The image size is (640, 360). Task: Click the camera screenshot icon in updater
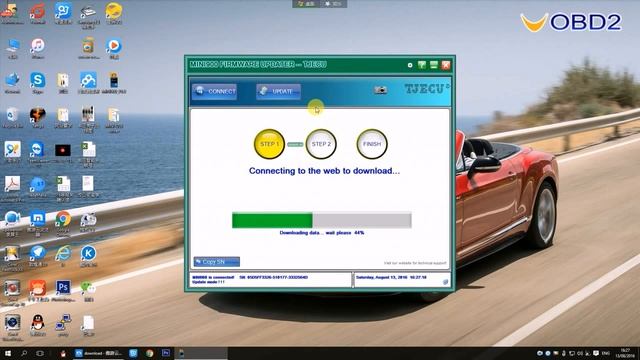tap(380, 90)
